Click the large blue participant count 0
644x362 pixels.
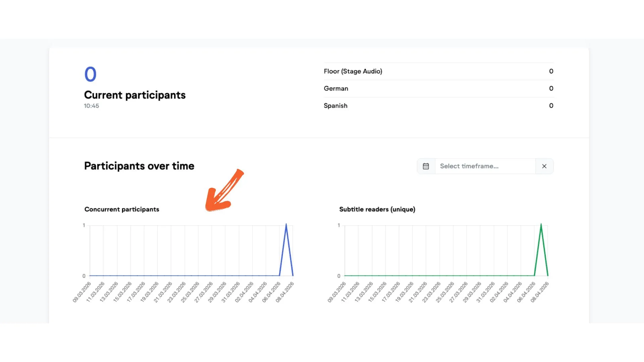coord(90,74)
